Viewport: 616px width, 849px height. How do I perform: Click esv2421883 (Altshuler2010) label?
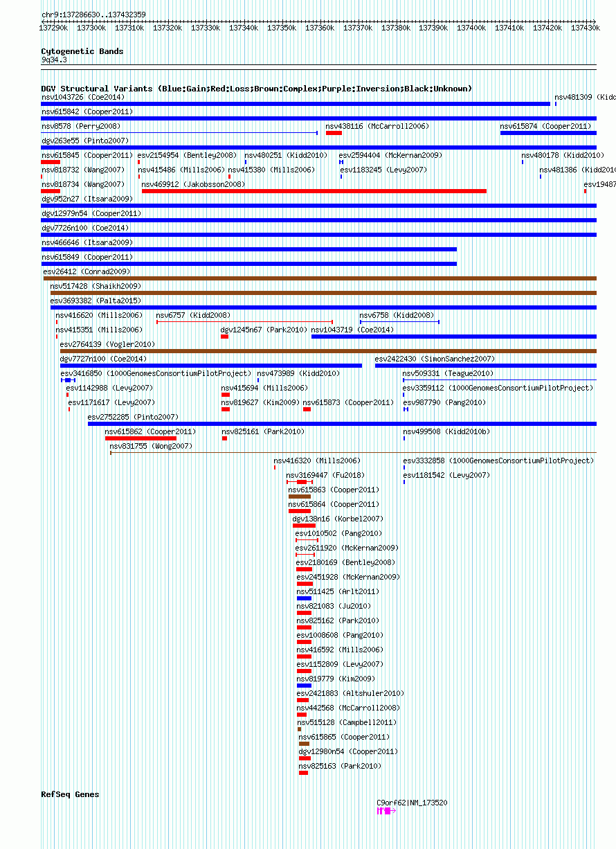[350, 693]
